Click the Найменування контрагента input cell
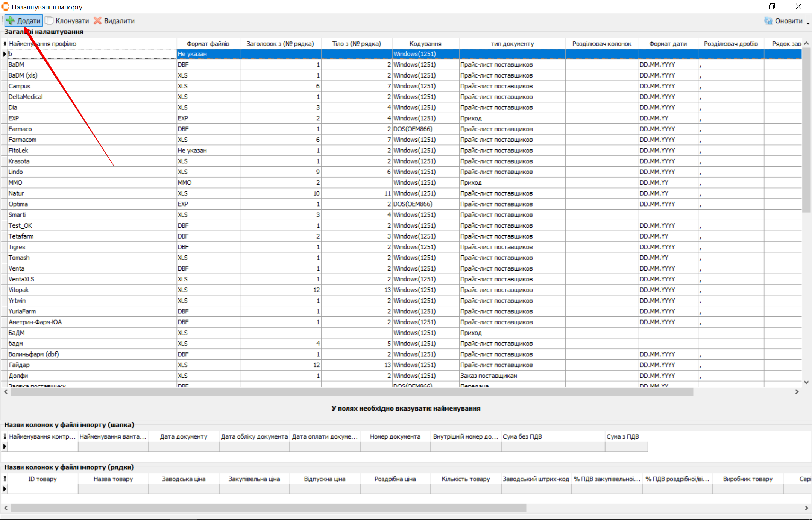The image size is (812, 520). pos(42,447)
